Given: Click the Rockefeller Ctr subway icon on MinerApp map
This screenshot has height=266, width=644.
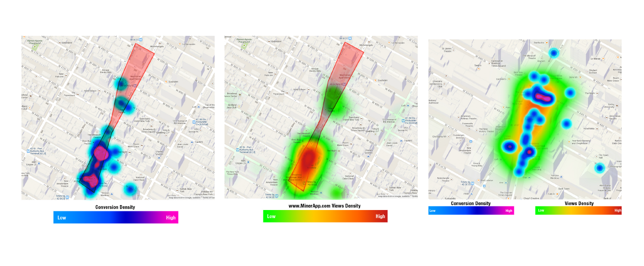Looking at the screenshot, I should pos(404,120).
